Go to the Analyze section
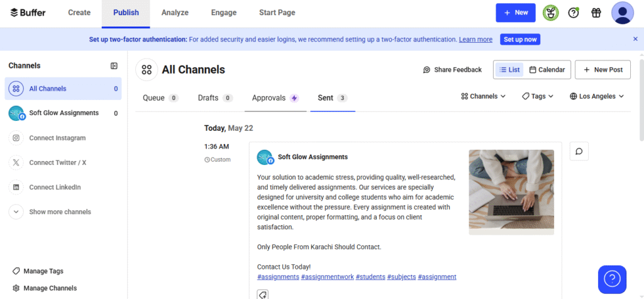644x299 pixels. (x=175, y=13)
